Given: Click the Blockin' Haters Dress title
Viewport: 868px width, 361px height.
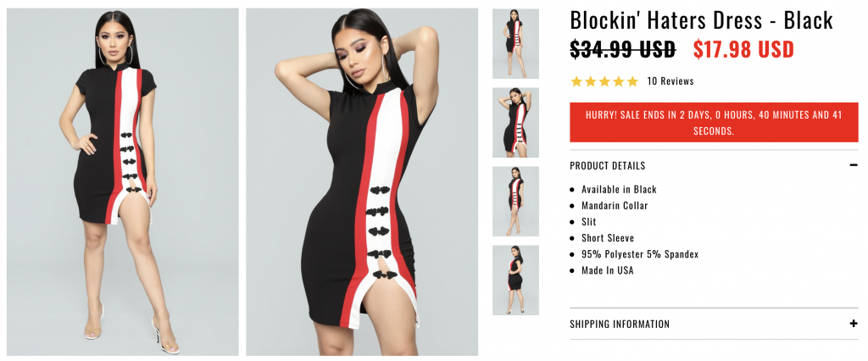Looking at the screenshot, I should point(701,20).
